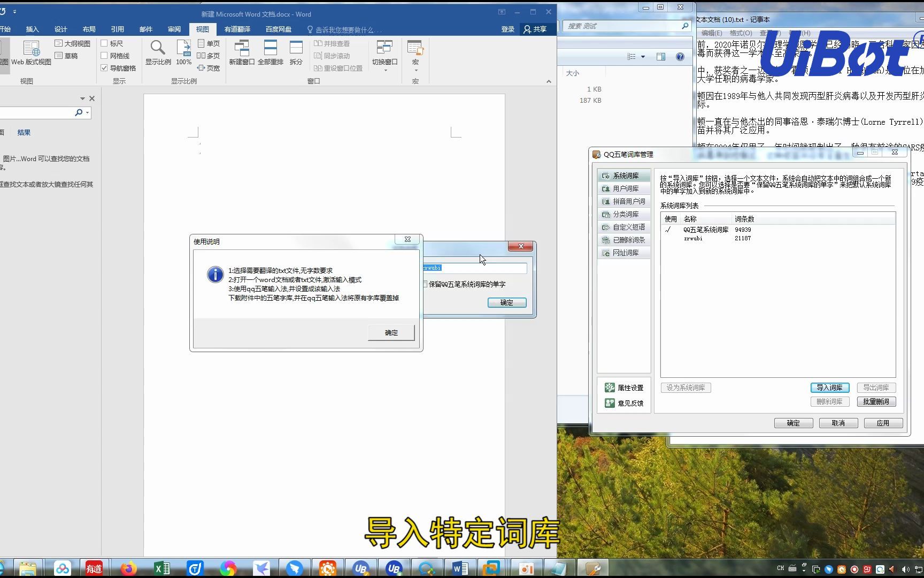Open the first UiBot taskbar icon

[x=360, y=568]
